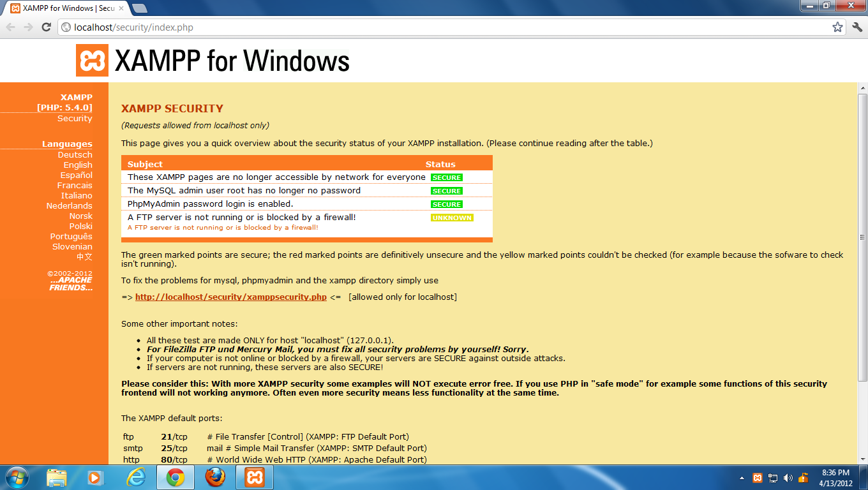868x490 pixels.
Task: Select the XAMPP for Windows tab
Action: pos(67,8)
